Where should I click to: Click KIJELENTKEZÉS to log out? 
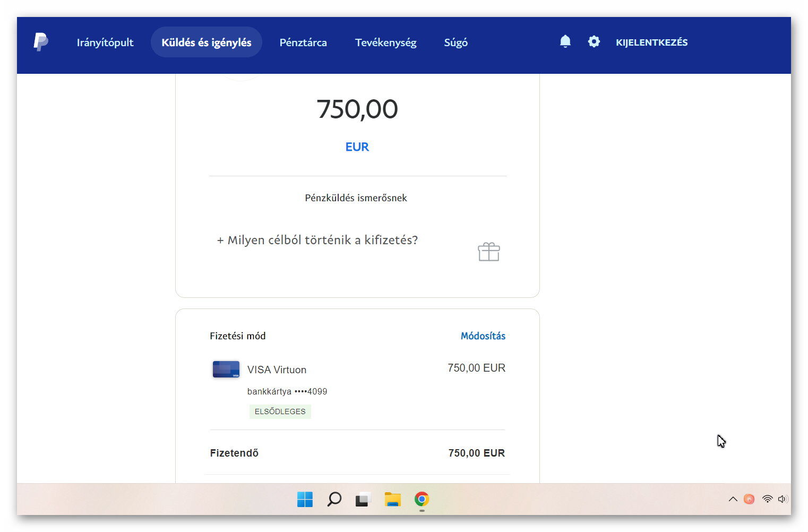(x=652, y=42)
